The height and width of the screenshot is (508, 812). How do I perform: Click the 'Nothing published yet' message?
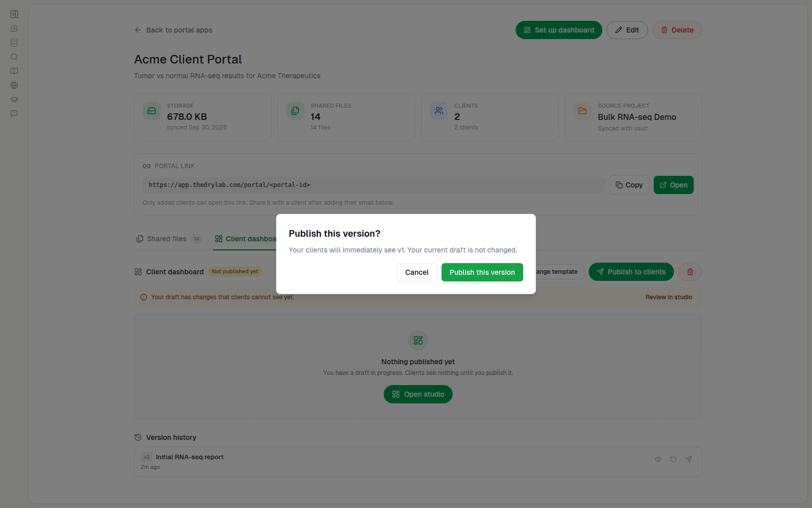coord(418,362)
